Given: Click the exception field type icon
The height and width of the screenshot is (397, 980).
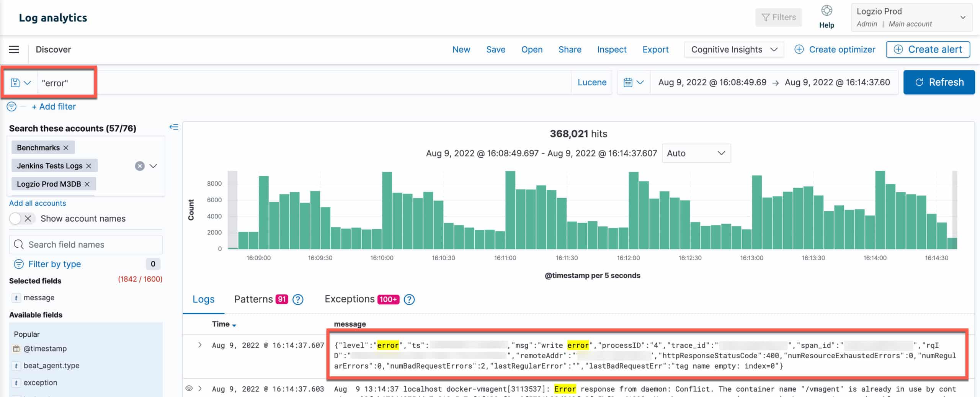Looking at the screenshot, I should 16,382.
